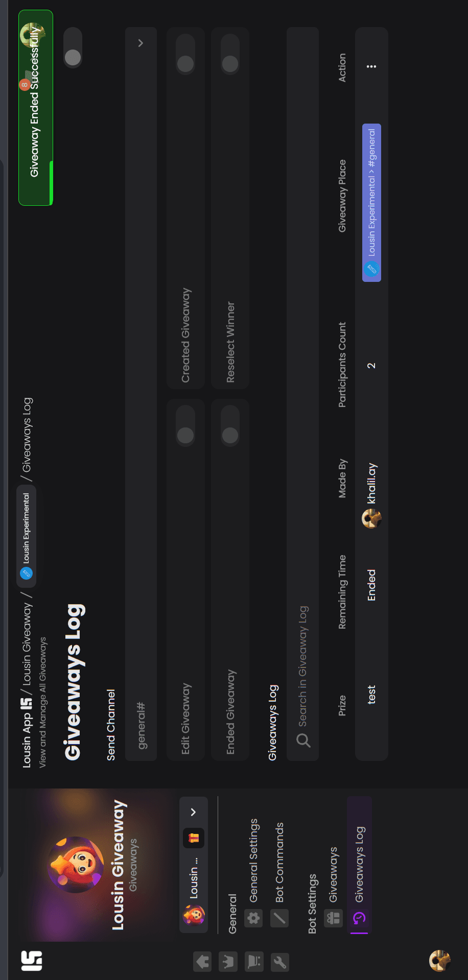Enable the Created Giveaway log switch
This screenshot has height=980, width=468.
tap(185, 55)
